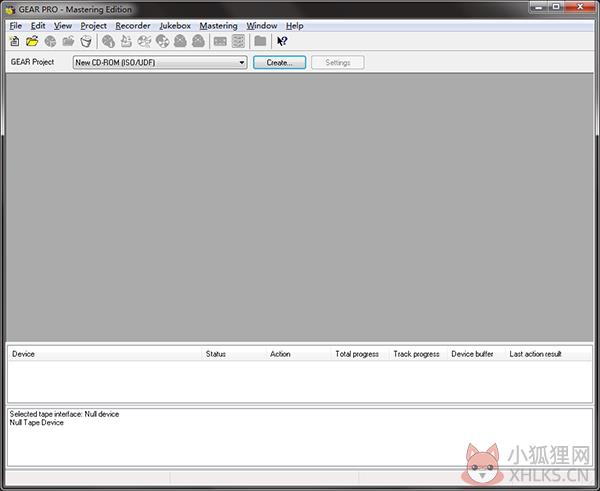The width and height of the screenshot is (600, 491).
Task: Expand the GEAR Project type dropdown
Action: [242, 62]
